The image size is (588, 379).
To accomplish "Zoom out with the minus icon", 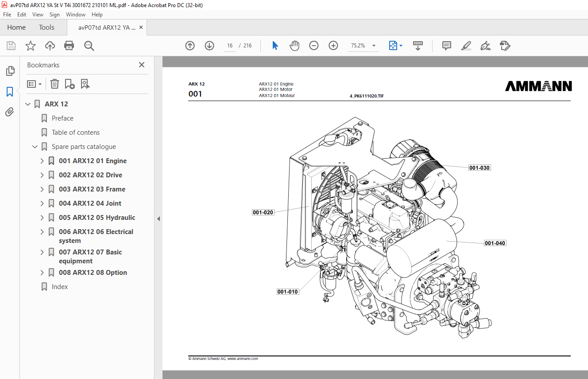I will [314, 46].
